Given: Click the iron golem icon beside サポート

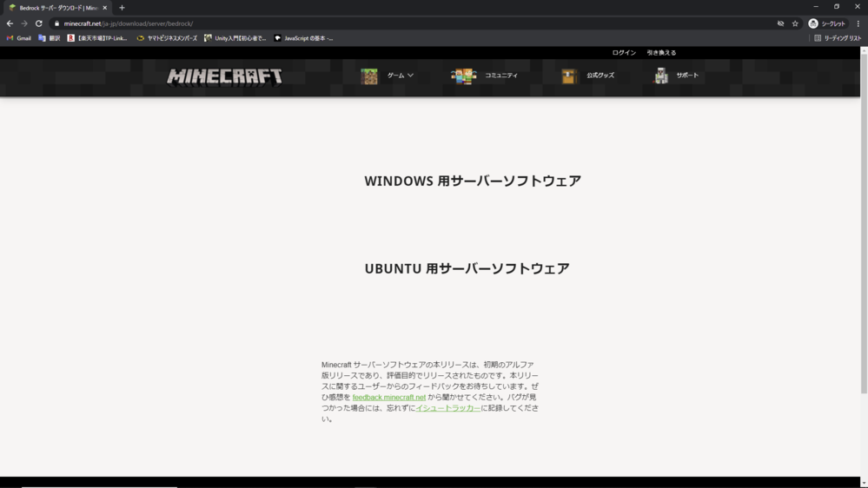Looking at the screenshot, I should (660, 76).
